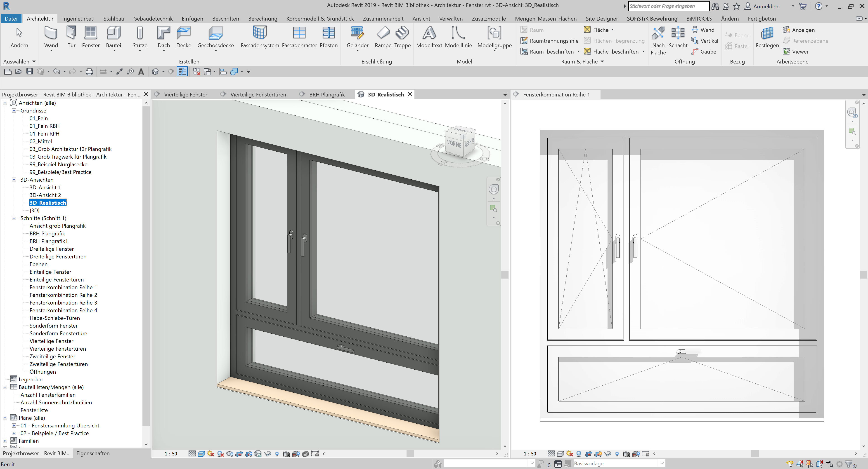Expand the Familien tree node
Screen dimensions: 868x469
[x=5, y=441]
